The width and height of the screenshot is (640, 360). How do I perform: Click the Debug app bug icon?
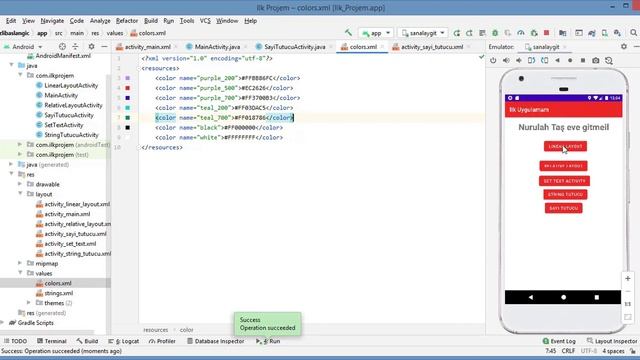coord(495,33)
